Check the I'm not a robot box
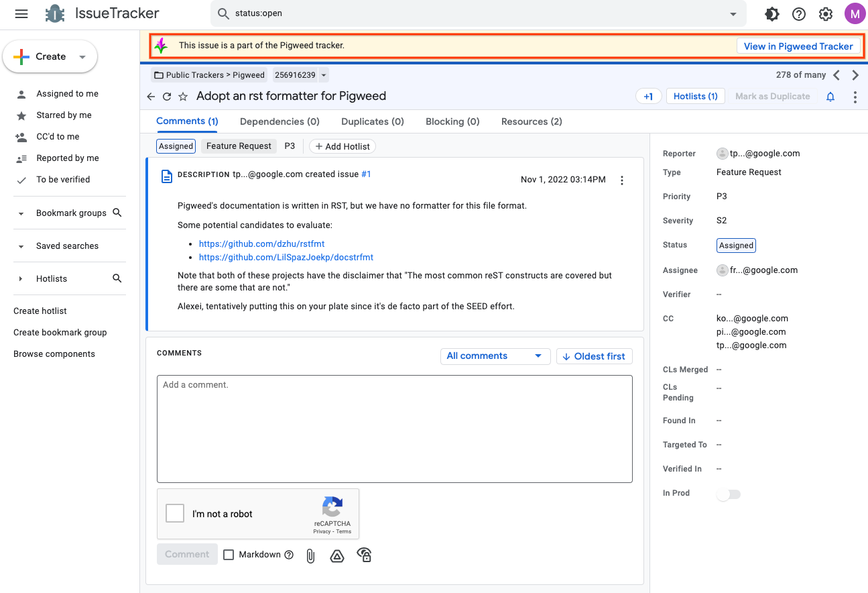Screen dimensions: 868x593 [175, 514]
